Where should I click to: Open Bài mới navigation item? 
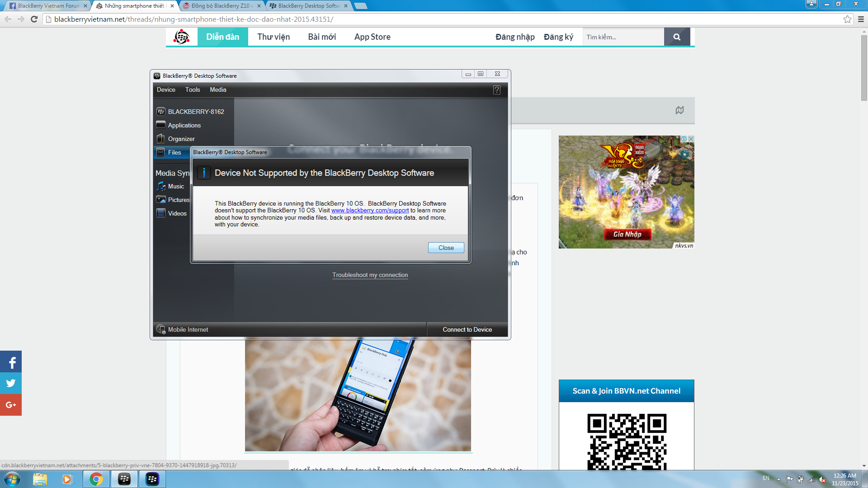322,37
